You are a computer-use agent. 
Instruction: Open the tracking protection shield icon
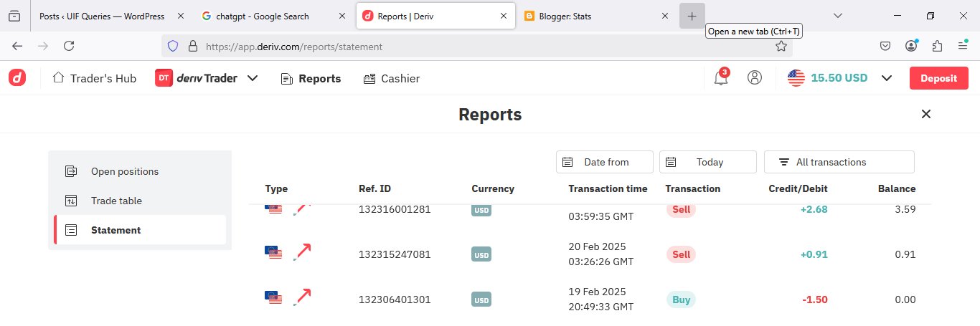coord(172,46)
